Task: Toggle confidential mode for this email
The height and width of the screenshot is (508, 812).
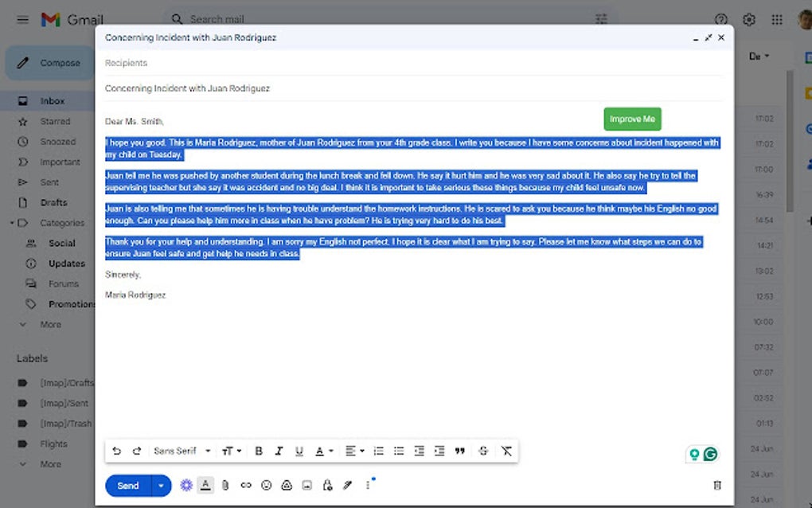Action: [327, 485]
